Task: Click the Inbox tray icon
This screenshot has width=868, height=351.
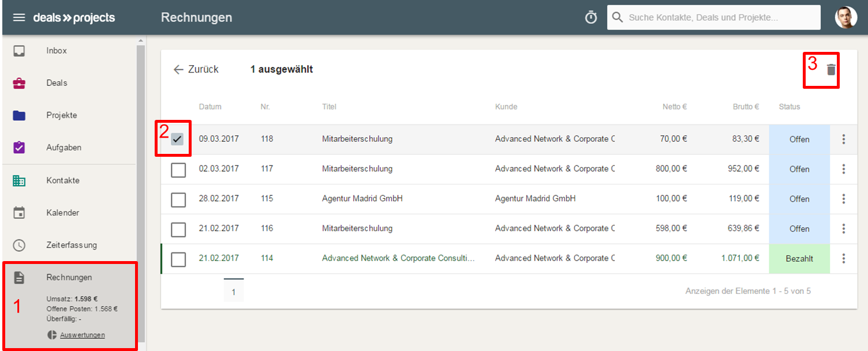Action: click(x=19, y=51)
